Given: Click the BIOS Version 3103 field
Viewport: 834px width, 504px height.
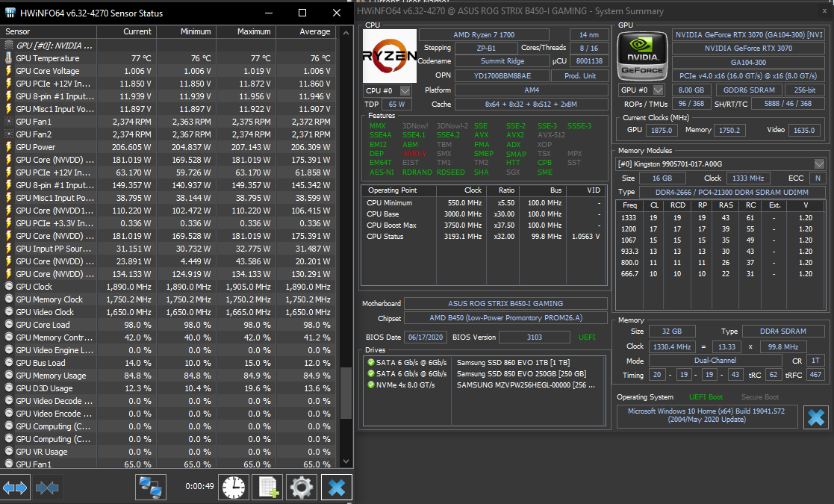Looking at the screenshot, I should coord(534,337).
